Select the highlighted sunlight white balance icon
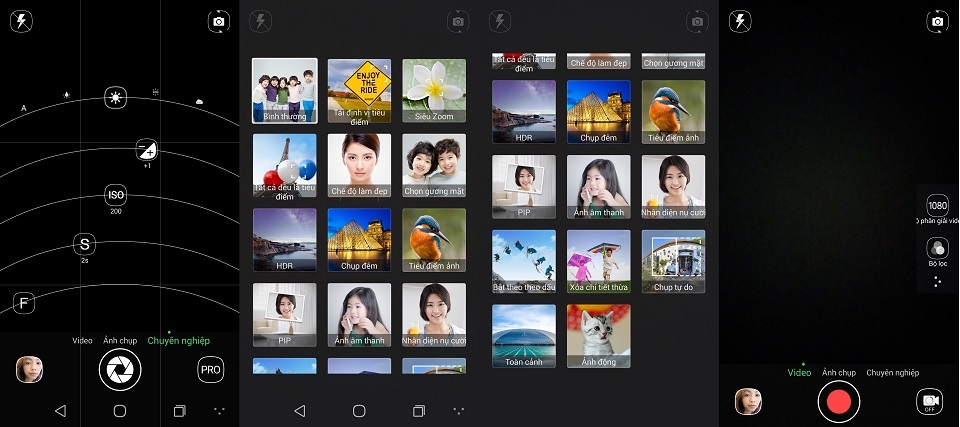The height and width of the screenshot is (427, 960). (115, 97)
